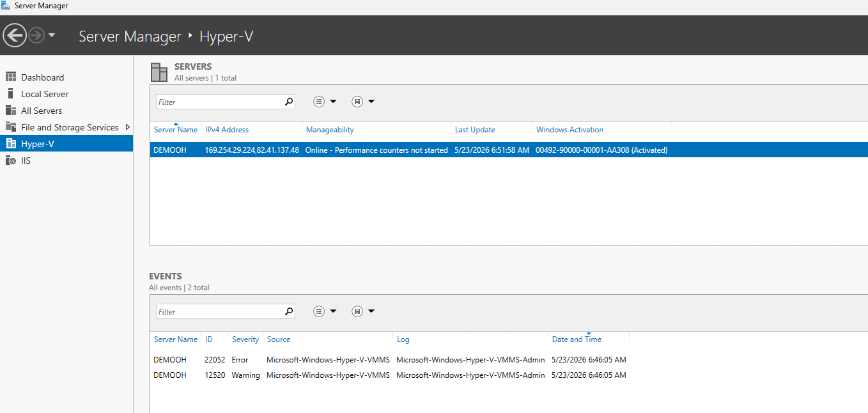Screen dimensions: 868x413
Task: Click the Events saved queries disk icon
Action: pos(357,311)
